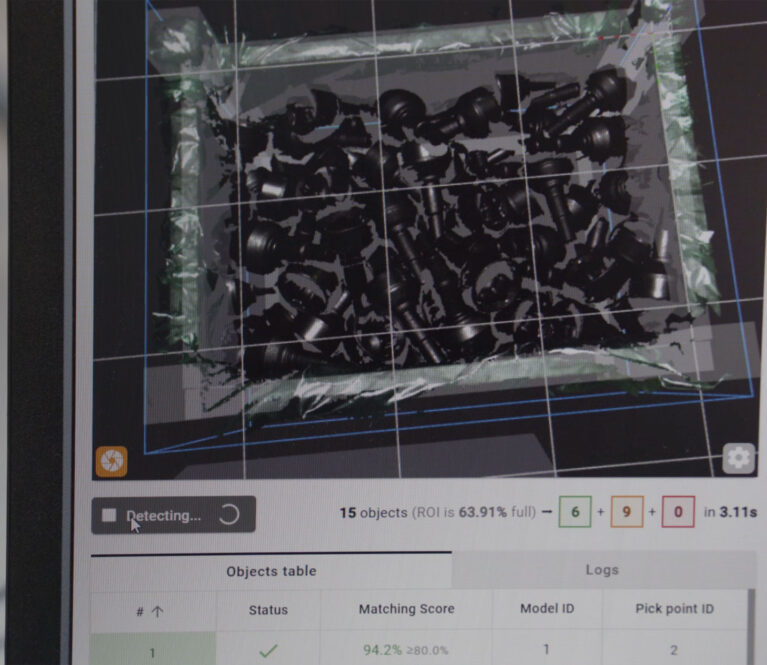
Task: Click the 15 objects summary text
Action: 373,512
